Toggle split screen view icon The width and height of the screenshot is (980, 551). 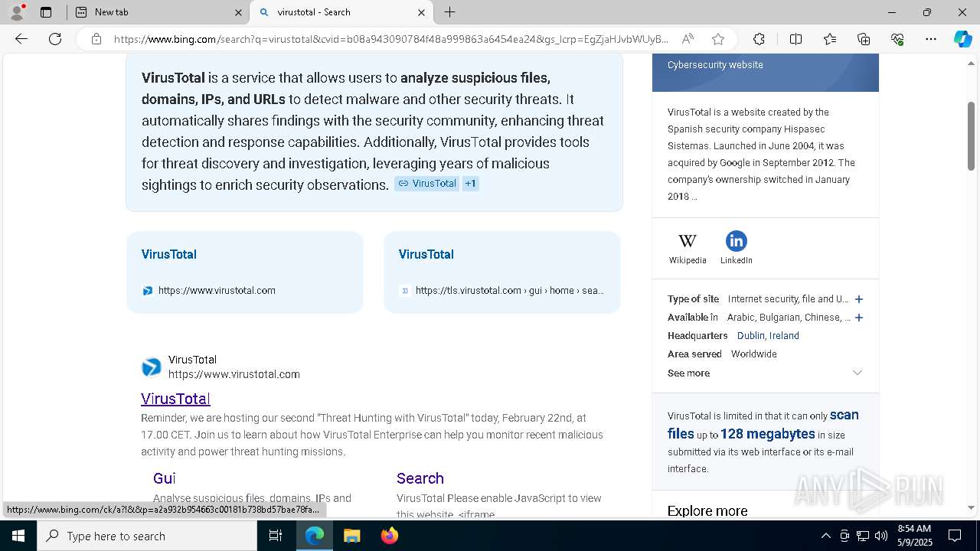point(795,39)
